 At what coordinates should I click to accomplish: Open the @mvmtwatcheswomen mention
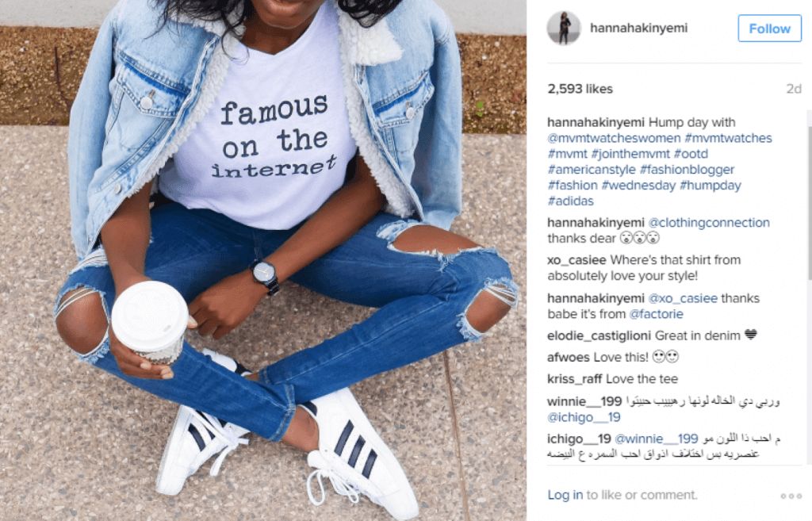pyautogui.click(x=614, y=138)
